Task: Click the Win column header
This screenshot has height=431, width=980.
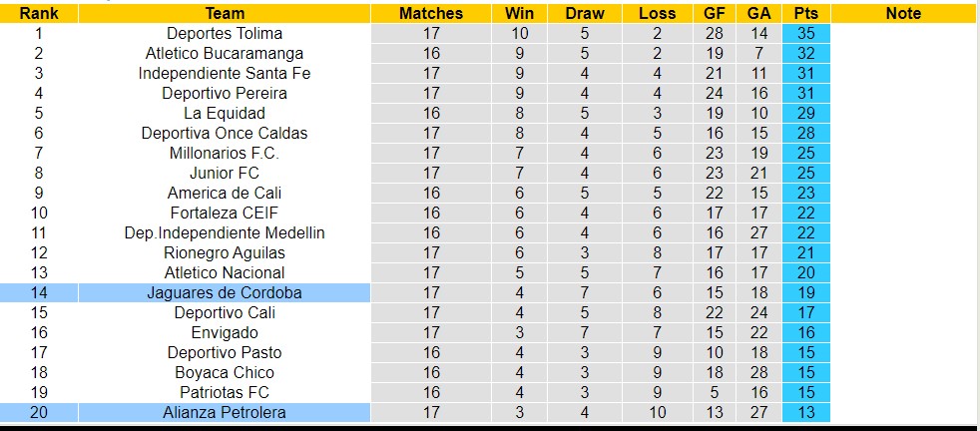Action: click(519, 13)
